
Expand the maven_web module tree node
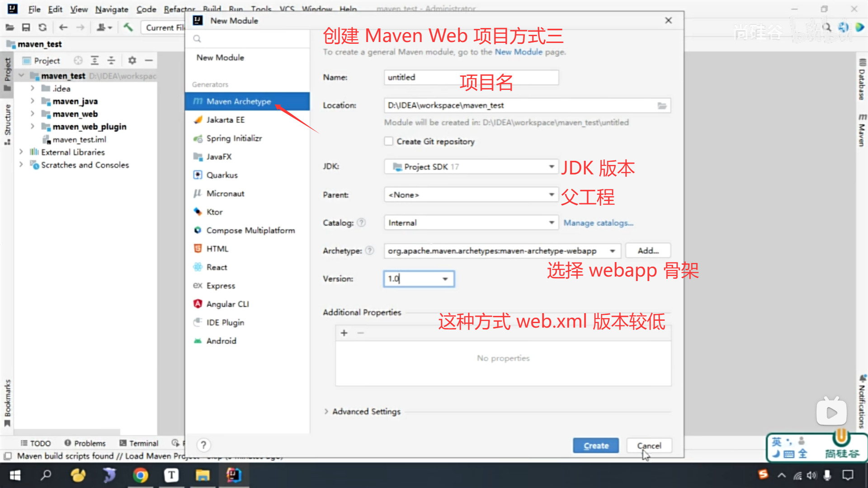pos(32,114)
